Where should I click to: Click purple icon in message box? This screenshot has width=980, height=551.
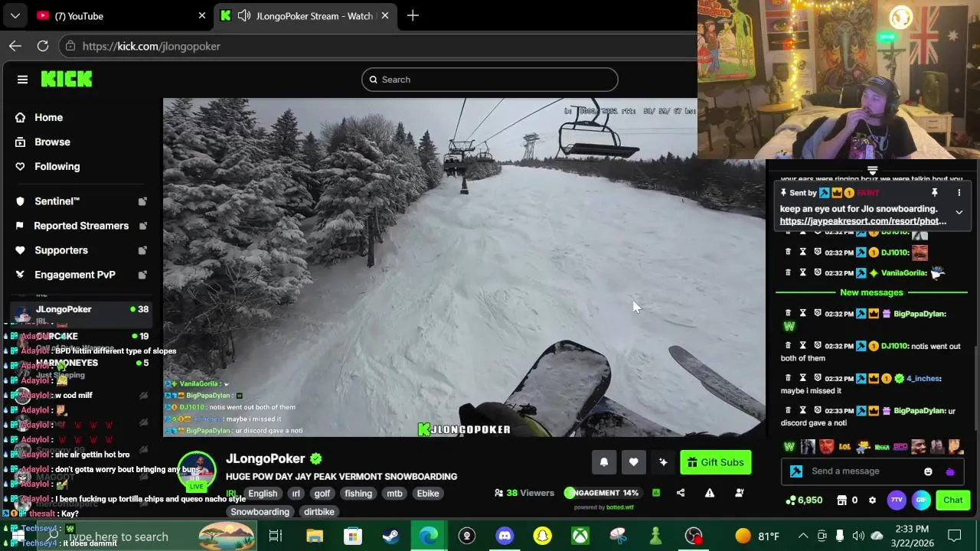pos(950,471)
